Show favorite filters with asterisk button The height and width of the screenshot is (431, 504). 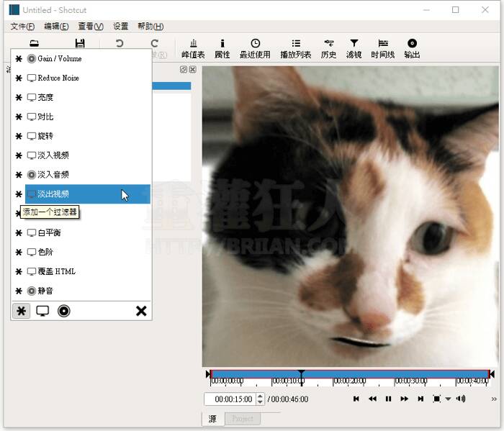21,311
